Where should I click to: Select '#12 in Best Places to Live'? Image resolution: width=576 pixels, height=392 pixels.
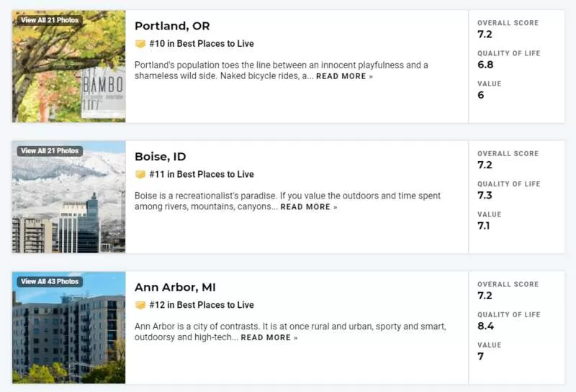point(202,305)
